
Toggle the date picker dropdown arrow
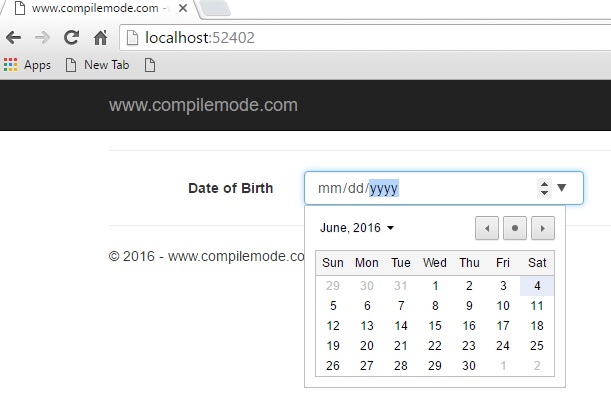point(562,187)
